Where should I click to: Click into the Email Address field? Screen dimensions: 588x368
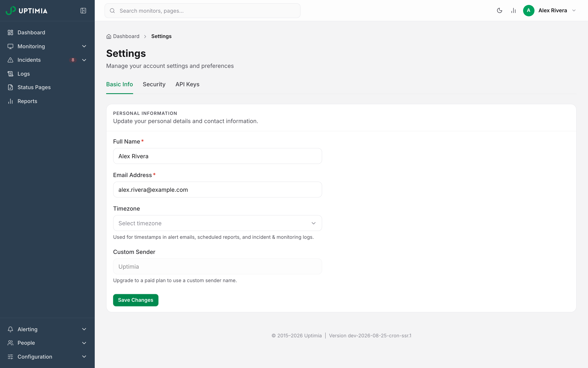tap(217, 190)
